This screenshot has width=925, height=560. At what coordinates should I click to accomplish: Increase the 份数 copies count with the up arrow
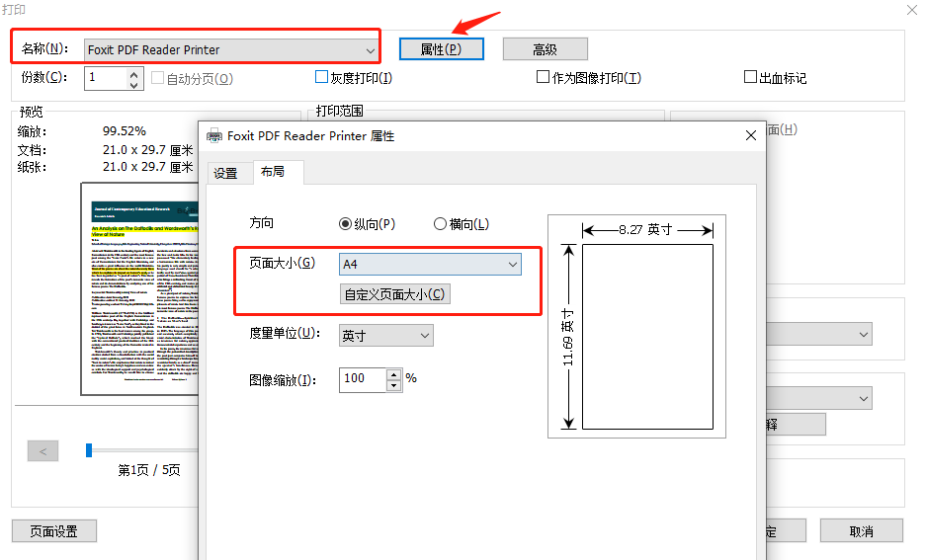tap(134, 72)
